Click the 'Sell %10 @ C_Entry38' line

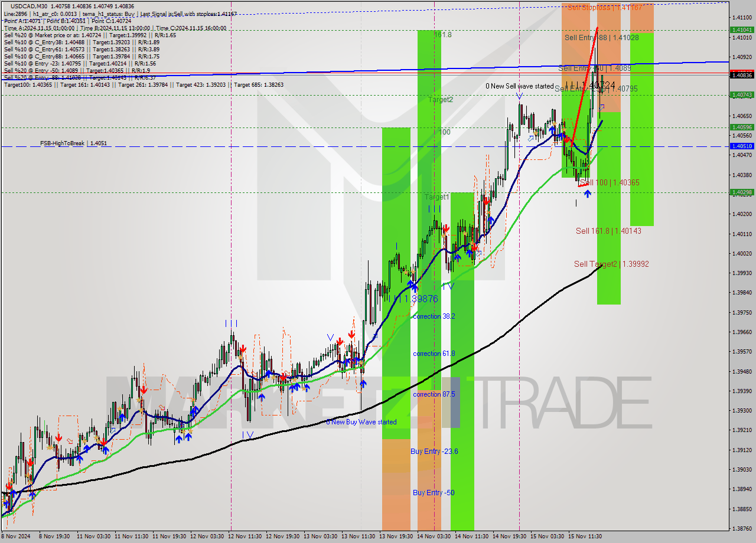point(82,42)
